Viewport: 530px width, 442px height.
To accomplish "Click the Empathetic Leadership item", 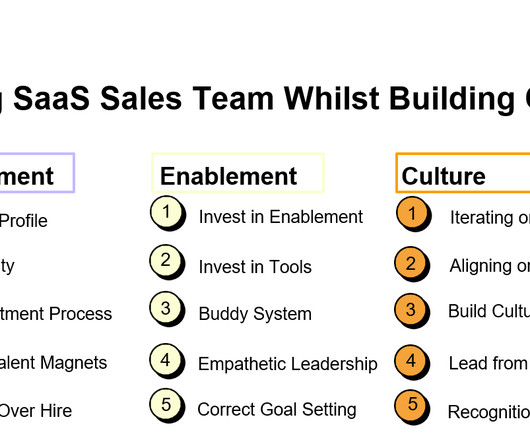I will [x=288, y=364].
